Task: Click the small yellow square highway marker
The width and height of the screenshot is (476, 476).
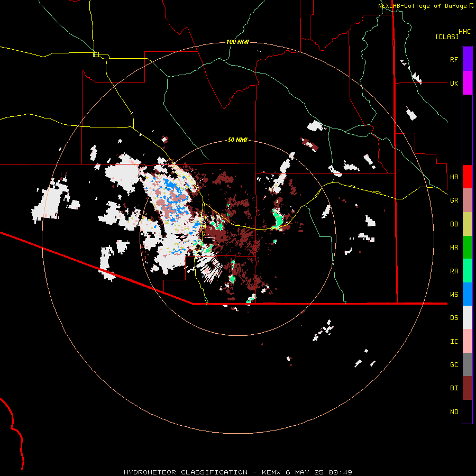Action: pos(96,54)
